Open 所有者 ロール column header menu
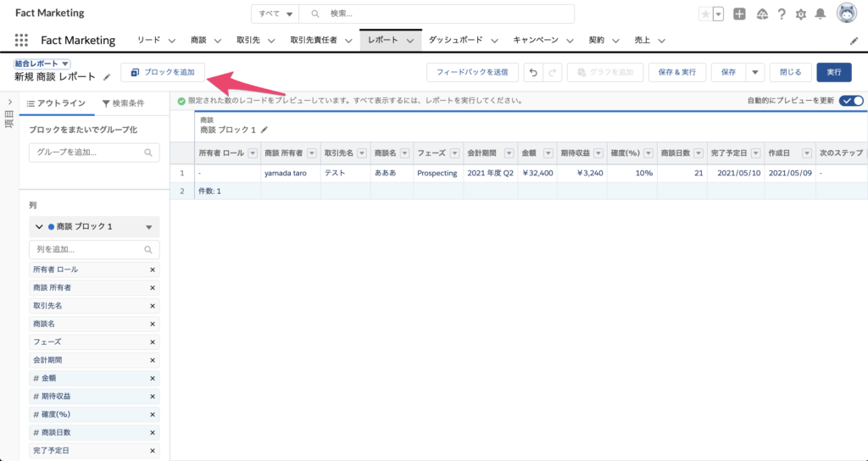The height and width of the screenshot is (461, 868). pos(253,153)
